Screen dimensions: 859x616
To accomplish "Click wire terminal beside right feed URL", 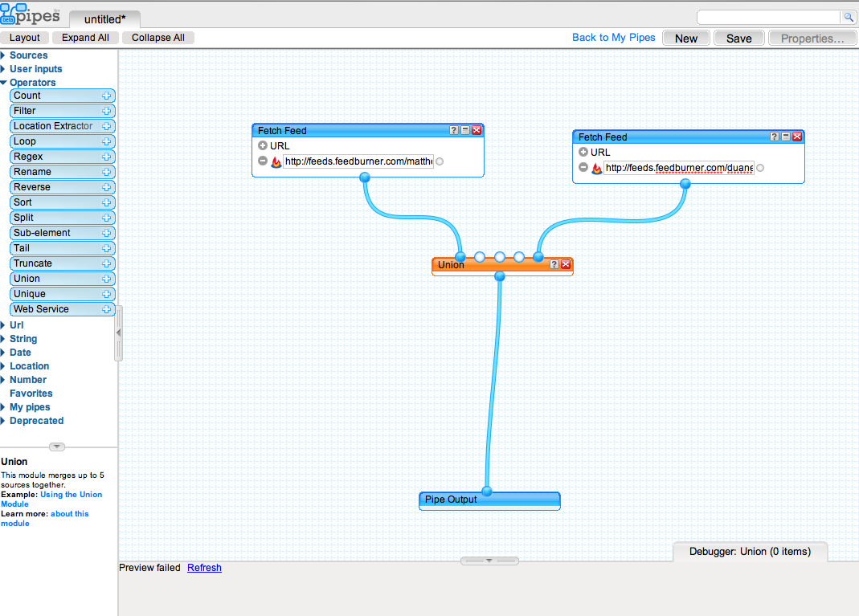I will click(760, 168).
